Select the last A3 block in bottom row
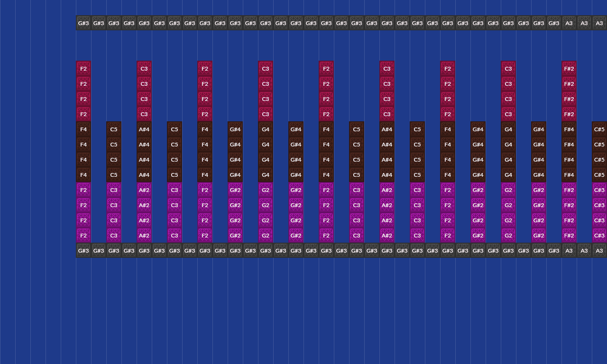The image size is (607, 364). [599, 251]
